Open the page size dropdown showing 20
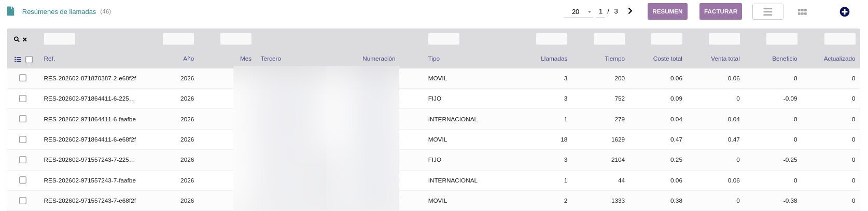This screenshot has width=868, height=211. click(579, 11)
